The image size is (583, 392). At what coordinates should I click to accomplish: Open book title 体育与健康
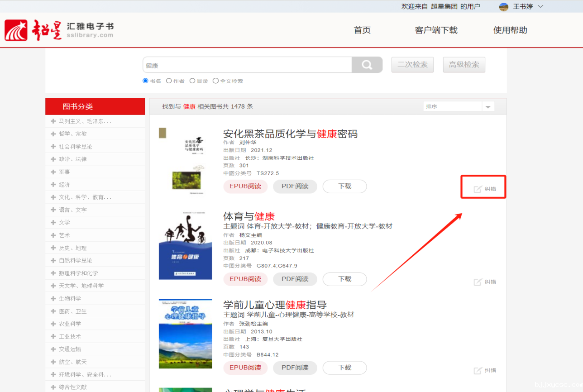249,216
